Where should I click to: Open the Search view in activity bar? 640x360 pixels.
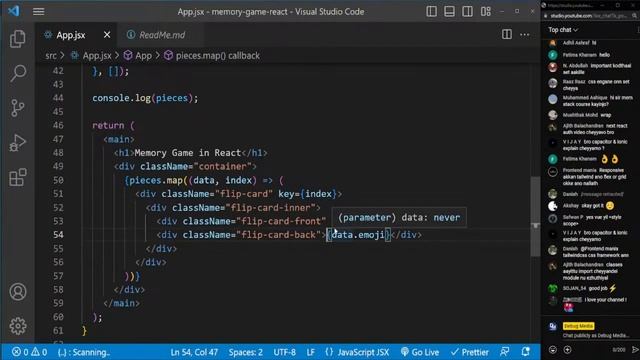(18, 73)
